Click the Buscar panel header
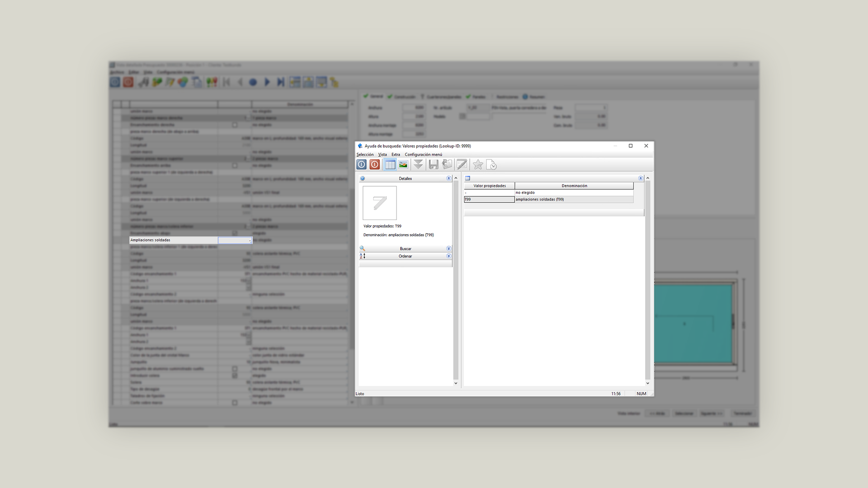The height and width of the screenshot is (488, 868). [406, 249]
